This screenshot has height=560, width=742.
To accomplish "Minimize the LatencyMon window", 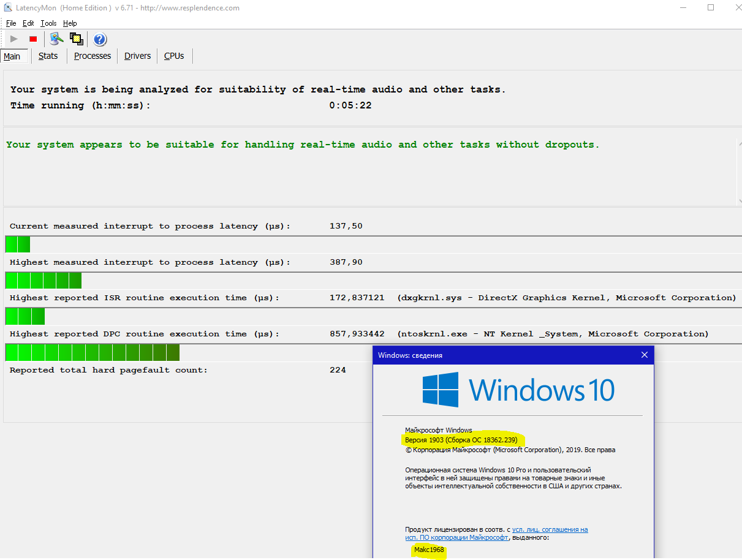I will pyautogui.click(x=683, y=8).
